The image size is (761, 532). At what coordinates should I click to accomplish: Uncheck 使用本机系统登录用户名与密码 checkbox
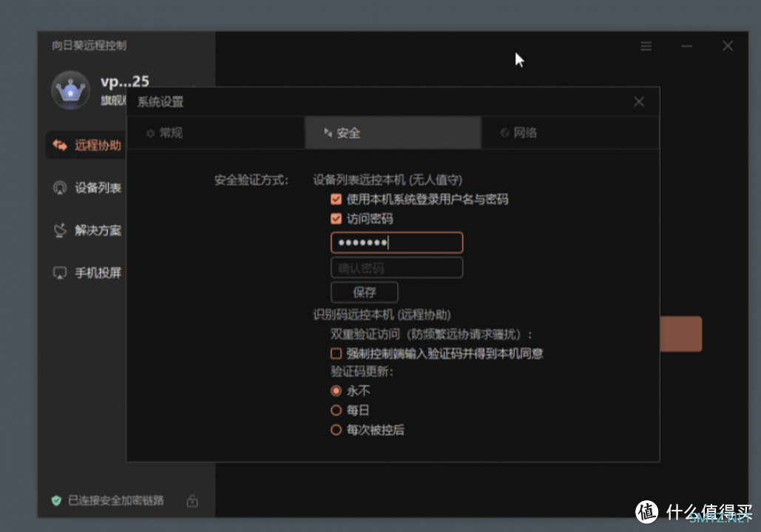[x=336, y=199]
